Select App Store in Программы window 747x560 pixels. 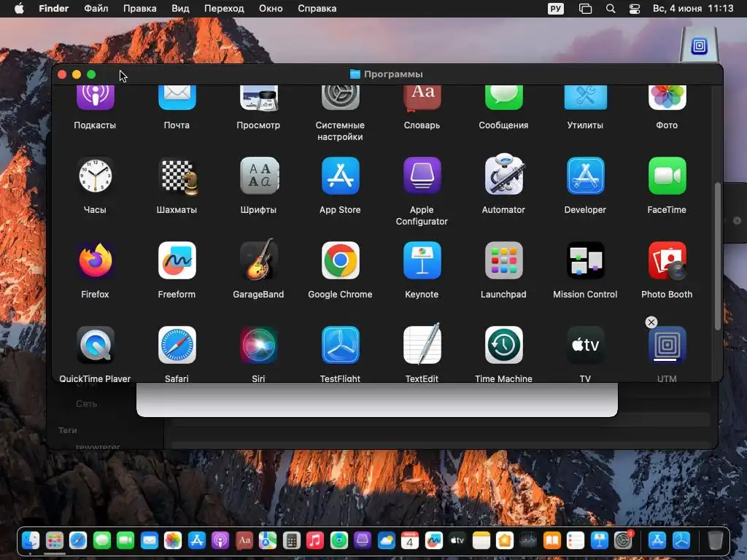pos(340,176)
